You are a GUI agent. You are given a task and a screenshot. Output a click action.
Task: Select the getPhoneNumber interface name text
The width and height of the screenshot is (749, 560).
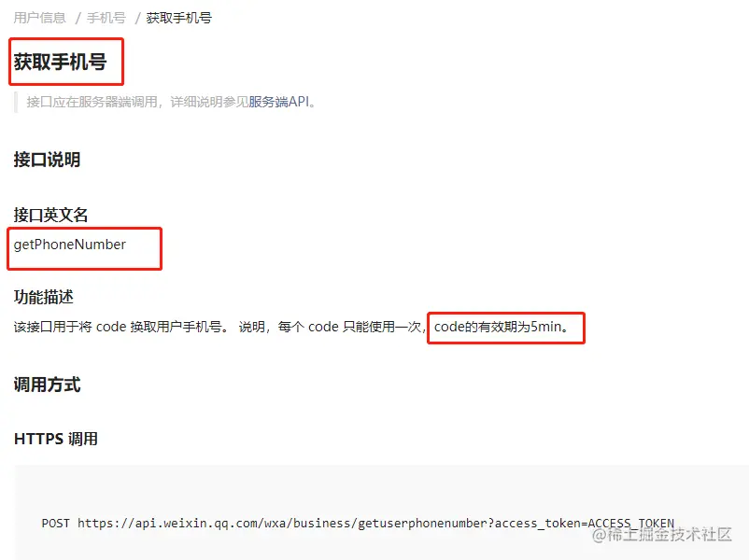70,245
